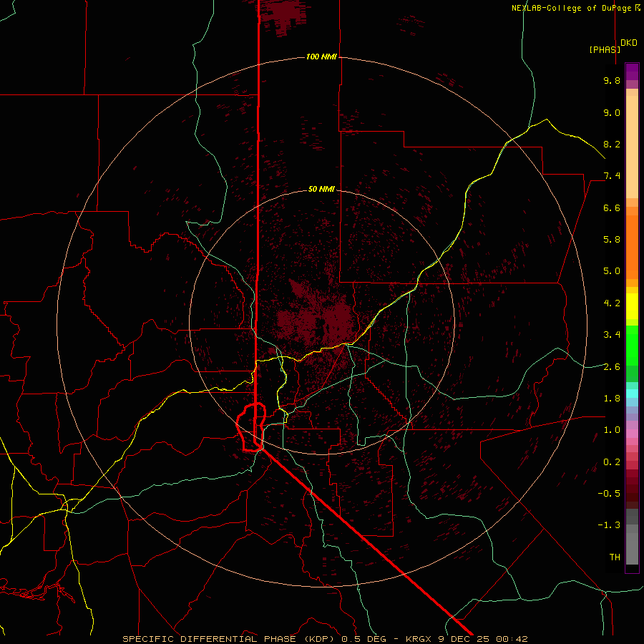Screen dimensions: 644x644
Task: Click the 0.5 DEG elevation angle text
Action: coord(364,639)
